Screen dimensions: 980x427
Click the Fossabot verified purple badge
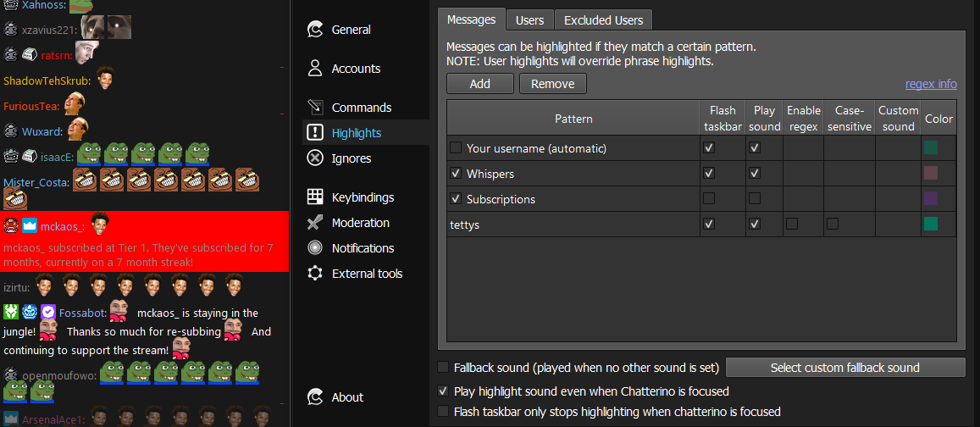click(x=48, y=312)
